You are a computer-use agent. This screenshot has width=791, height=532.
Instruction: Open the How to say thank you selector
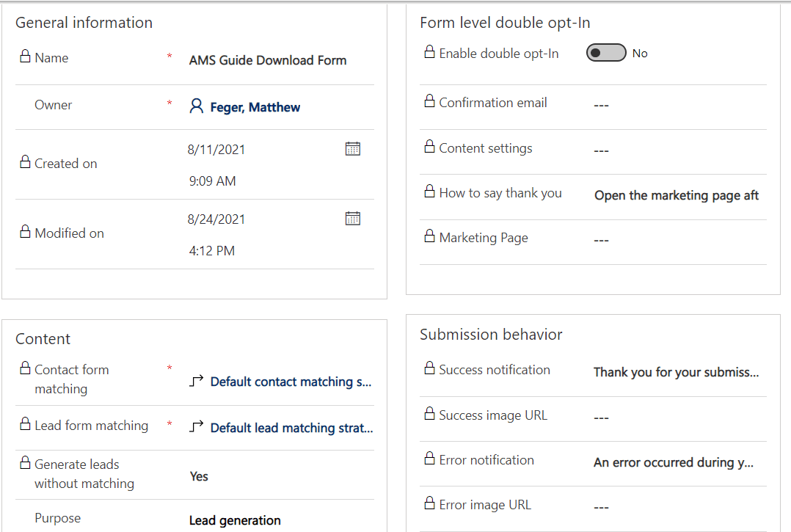coord(675,195)
